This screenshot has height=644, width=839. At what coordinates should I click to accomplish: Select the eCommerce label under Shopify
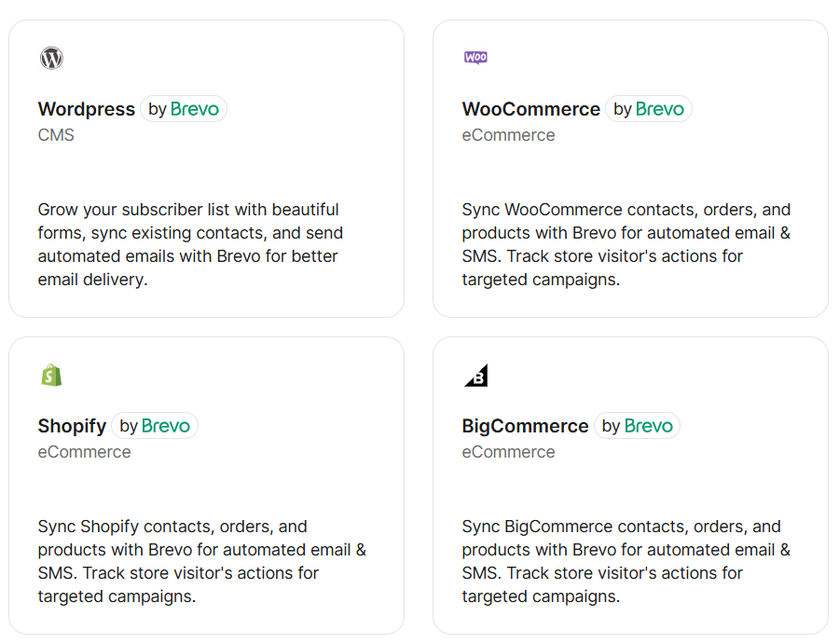click(x=84, y=452)
